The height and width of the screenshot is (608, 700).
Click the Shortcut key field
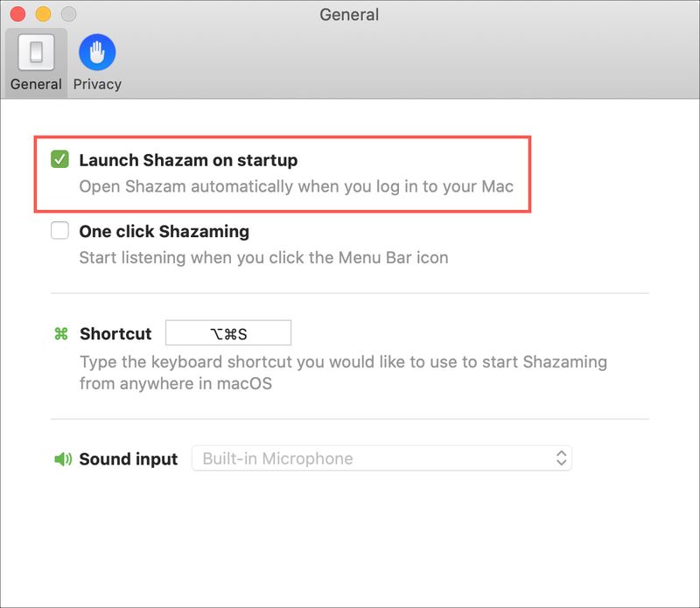228,332
